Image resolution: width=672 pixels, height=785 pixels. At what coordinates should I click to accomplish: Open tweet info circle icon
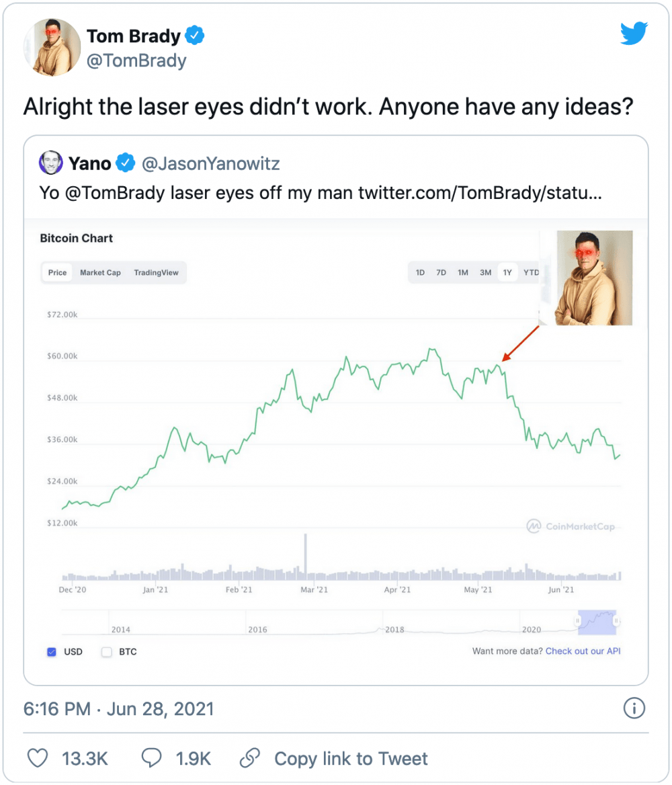pyautogui.click(x=634, y=708)
